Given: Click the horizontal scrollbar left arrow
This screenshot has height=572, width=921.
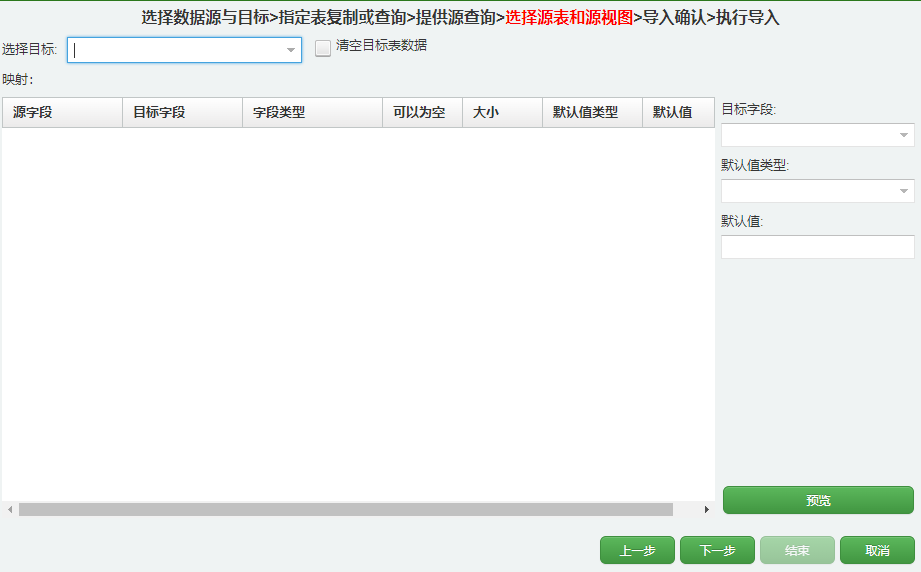Looking at the screenshot, I should tap(10, 509).
